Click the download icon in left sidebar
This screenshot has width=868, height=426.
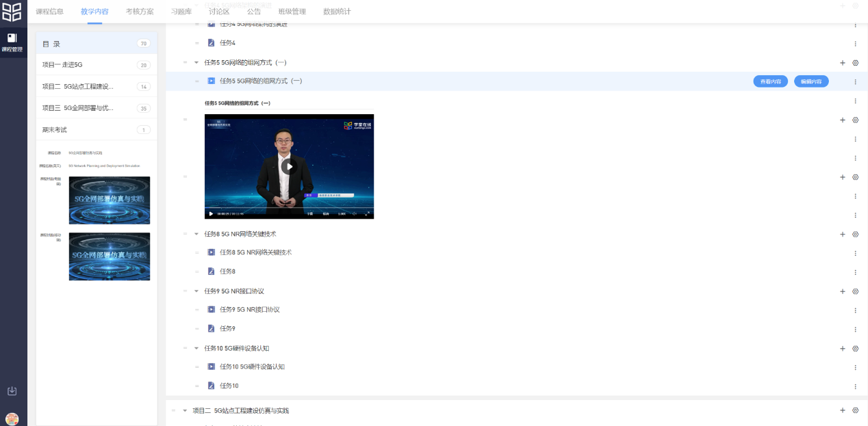coord(12,391)
